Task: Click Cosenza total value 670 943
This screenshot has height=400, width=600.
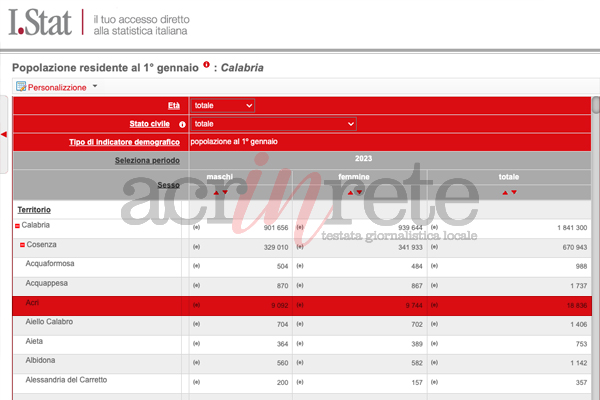Action: pos(575,247)
